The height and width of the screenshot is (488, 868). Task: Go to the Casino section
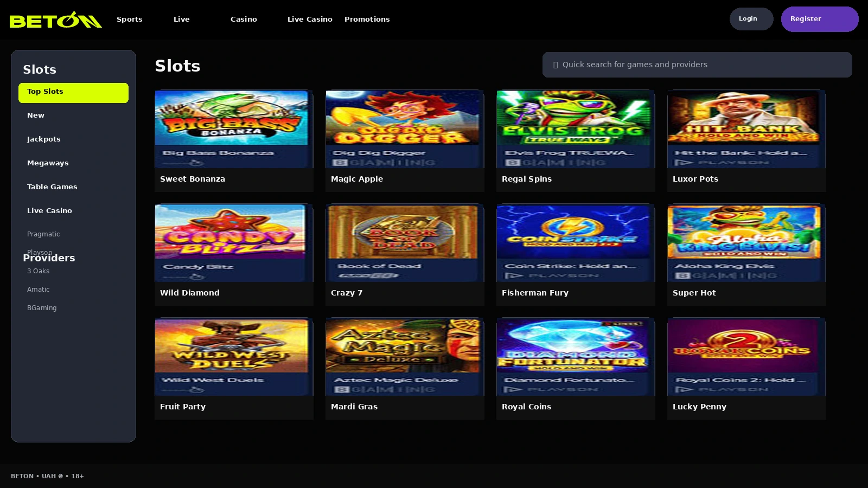pos(244,19)
